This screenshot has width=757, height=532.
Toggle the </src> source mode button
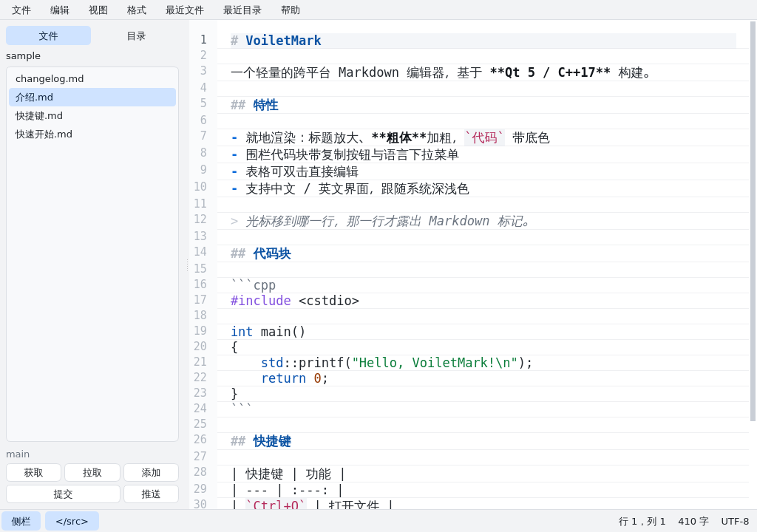[x=72, y=521]
